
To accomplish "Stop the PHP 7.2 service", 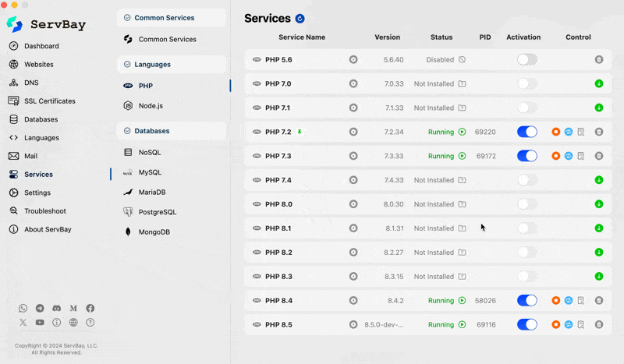I will point(556,133).
